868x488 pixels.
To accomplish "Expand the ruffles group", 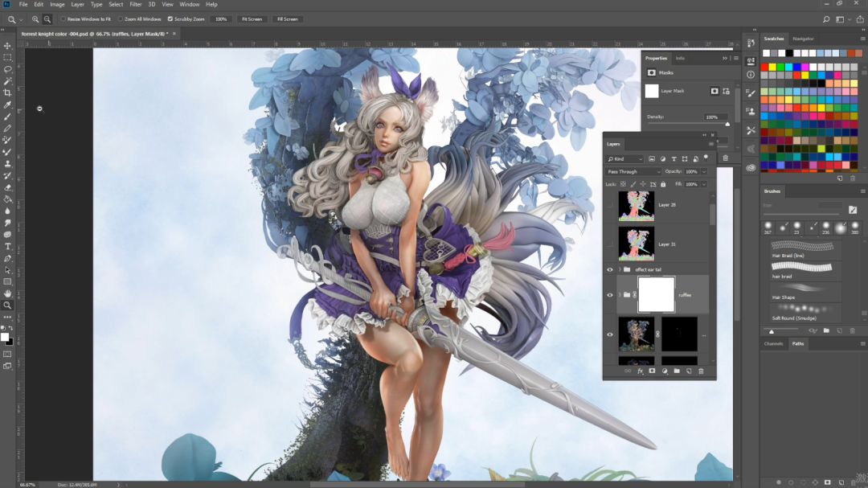I will point(620,295).
